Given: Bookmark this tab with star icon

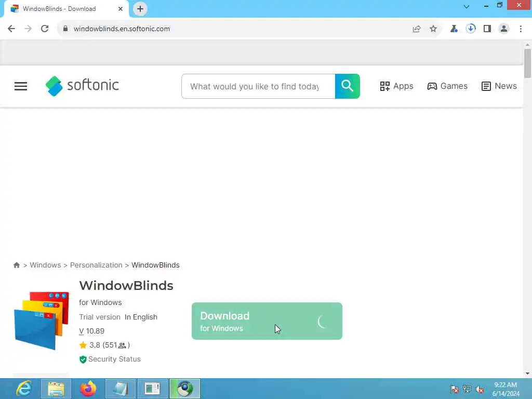Looking at the screenshot, I should coord(433,29).
